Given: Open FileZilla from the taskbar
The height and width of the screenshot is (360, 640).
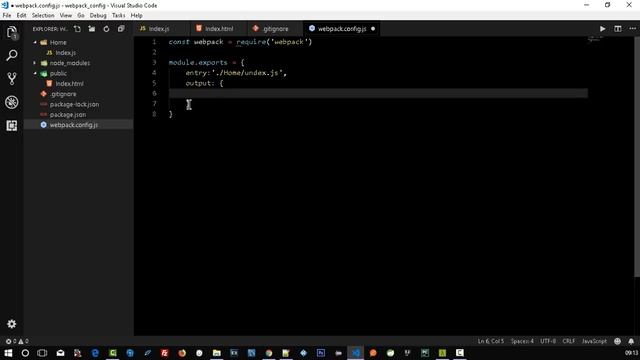Looking at the screenshot, I should (x=164, y=353).
